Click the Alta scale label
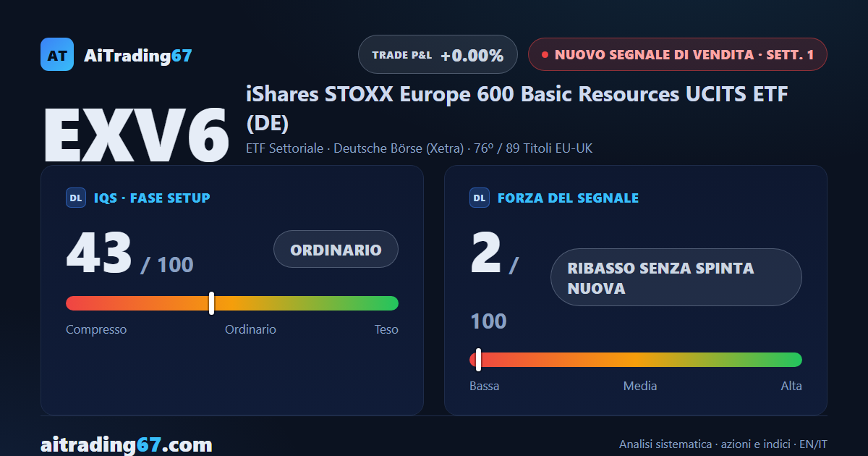 pyautogui.click(x=791, y=386)
